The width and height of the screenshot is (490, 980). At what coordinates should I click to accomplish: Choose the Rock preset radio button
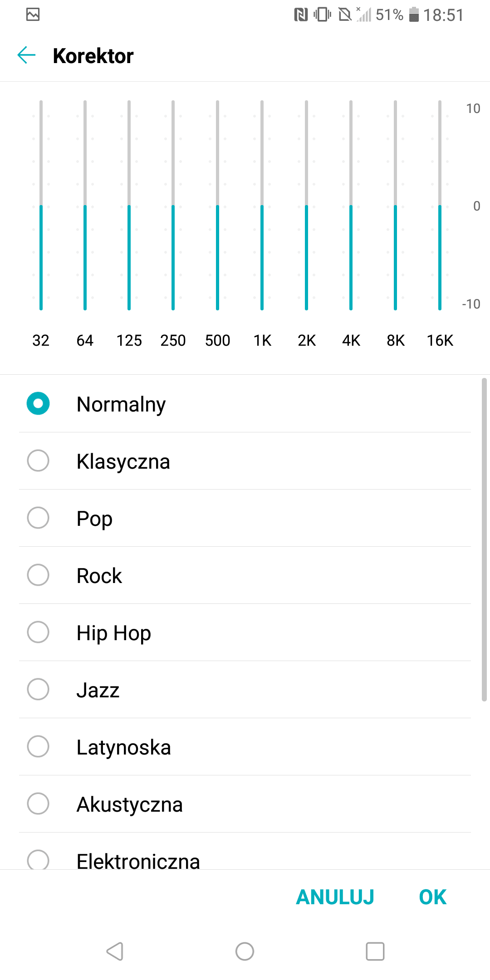(x=38, y=575)
